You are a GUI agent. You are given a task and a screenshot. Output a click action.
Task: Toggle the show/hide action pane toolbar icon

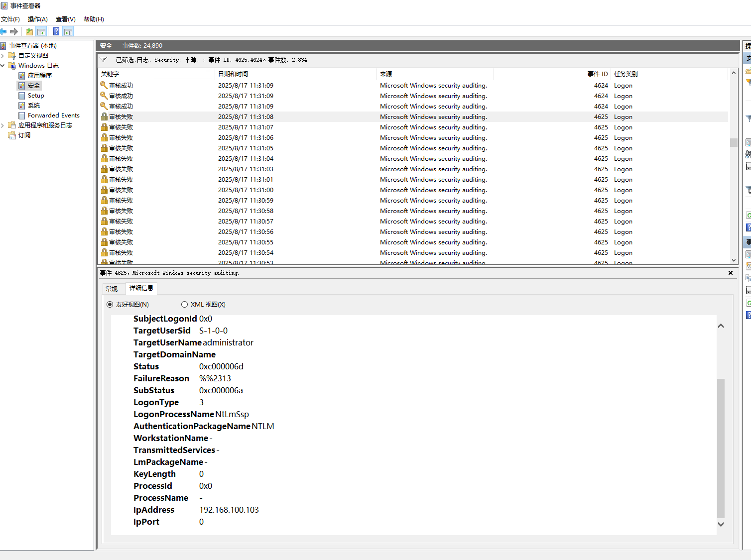coord(68,32)
